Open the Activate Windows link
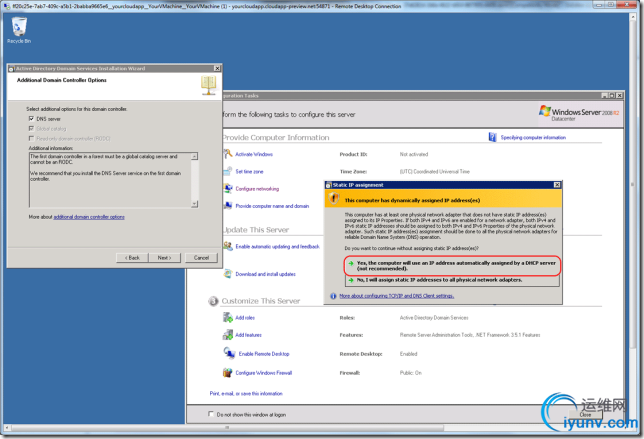The height and width of the screenshot is (439, 644). click(254, 154)
